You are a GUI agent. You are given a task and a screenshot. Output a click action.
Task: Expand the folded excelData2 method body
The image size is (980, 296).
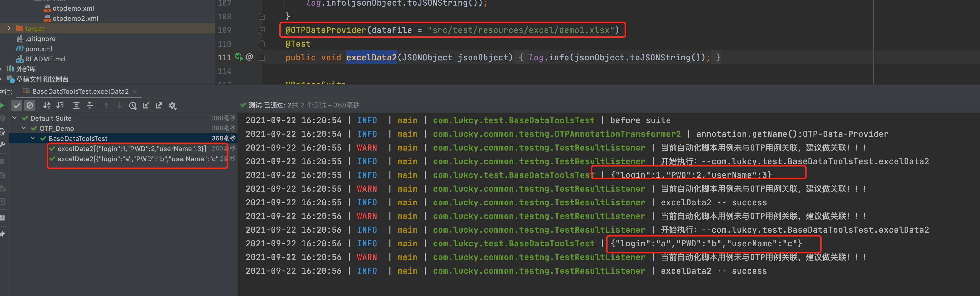pos(262,58)
